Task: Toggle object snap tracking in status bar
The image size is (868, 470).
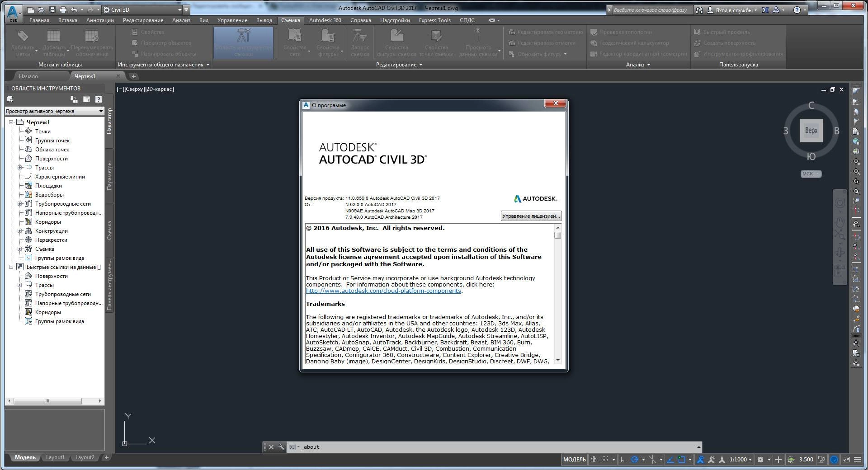Action: click(671, 460)
